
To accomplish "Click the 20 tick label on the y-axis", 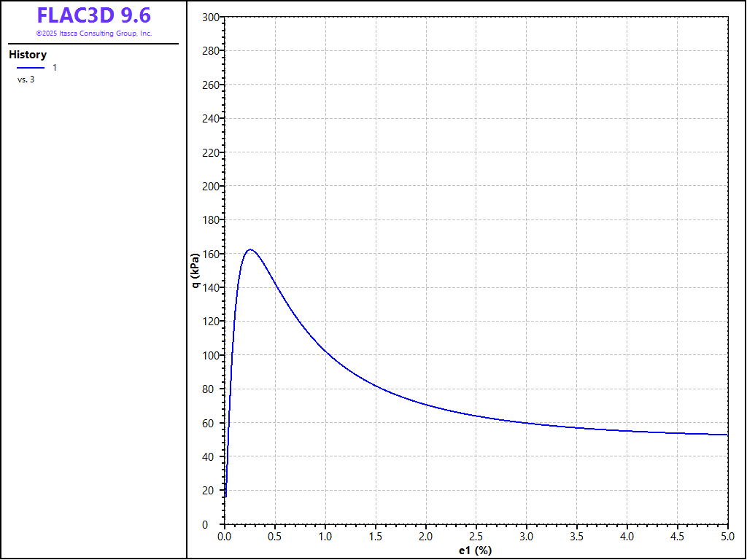I will click(212, 491).
